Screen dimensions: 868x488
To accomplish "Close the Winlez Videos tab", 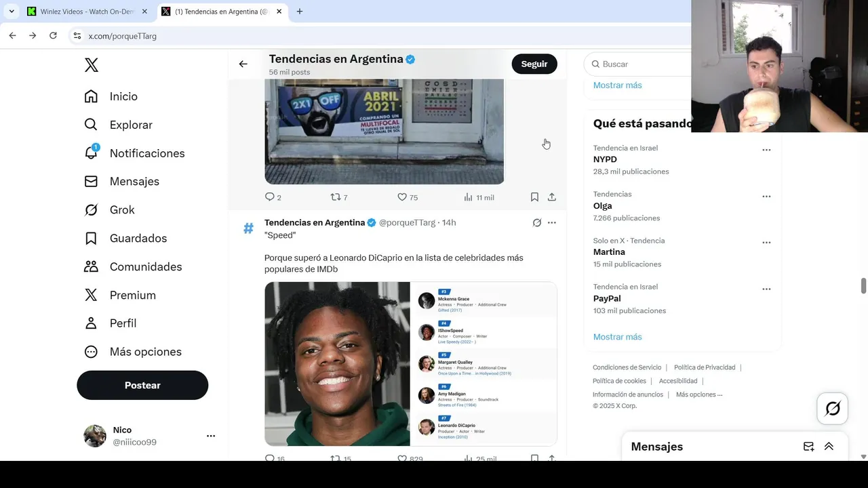I will coord(144,12).
